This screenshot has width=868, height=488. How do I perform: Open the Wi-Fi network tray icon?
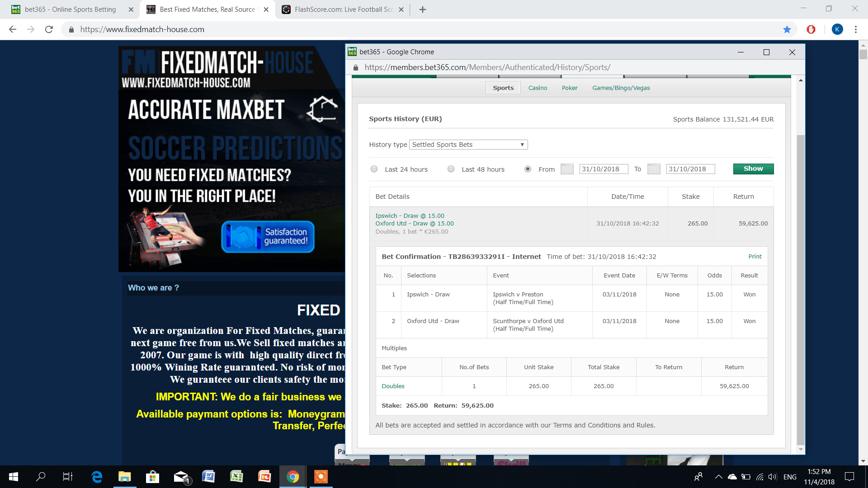click(759, 477)
